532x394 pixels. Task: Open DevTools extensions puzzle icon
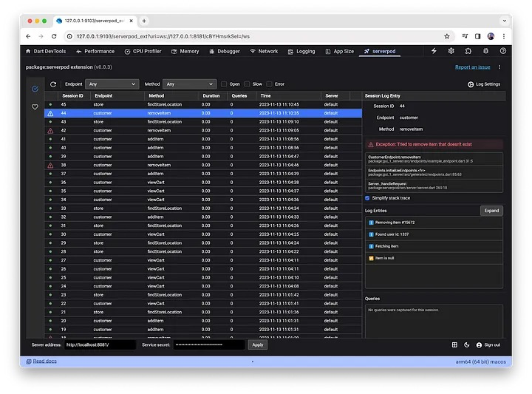[x=468, y=51]
